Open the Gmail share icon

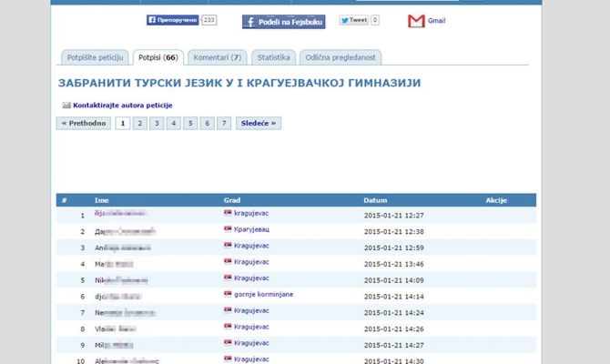pos(417,21)
